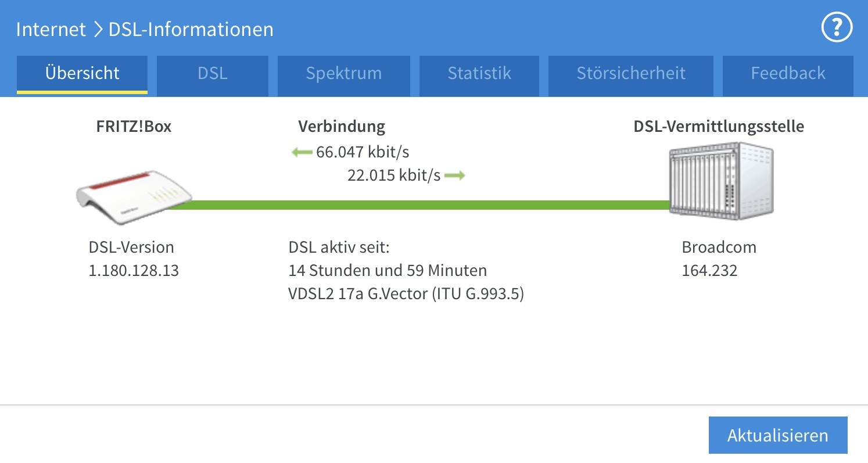The image size is (868, 463).
Task: Click the 22.015 kbit/s upstream rate
Action: click(394, 175)
